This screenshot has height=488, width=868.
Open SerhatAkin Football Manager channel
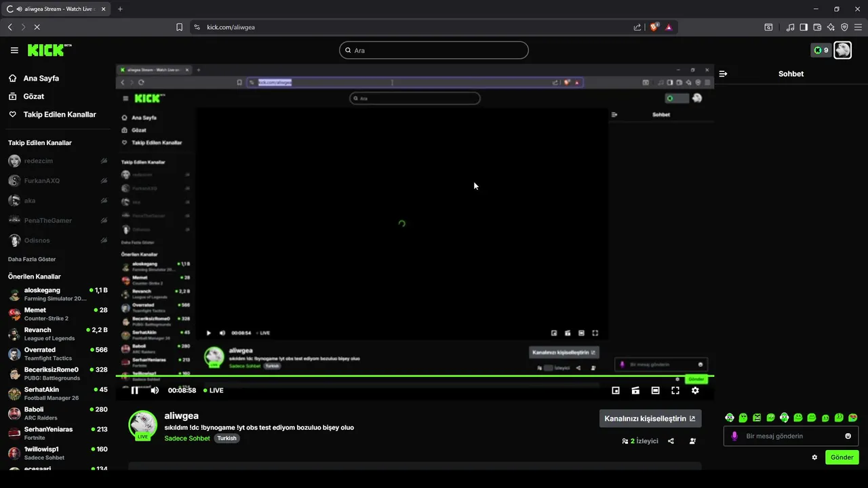[58, 393]
